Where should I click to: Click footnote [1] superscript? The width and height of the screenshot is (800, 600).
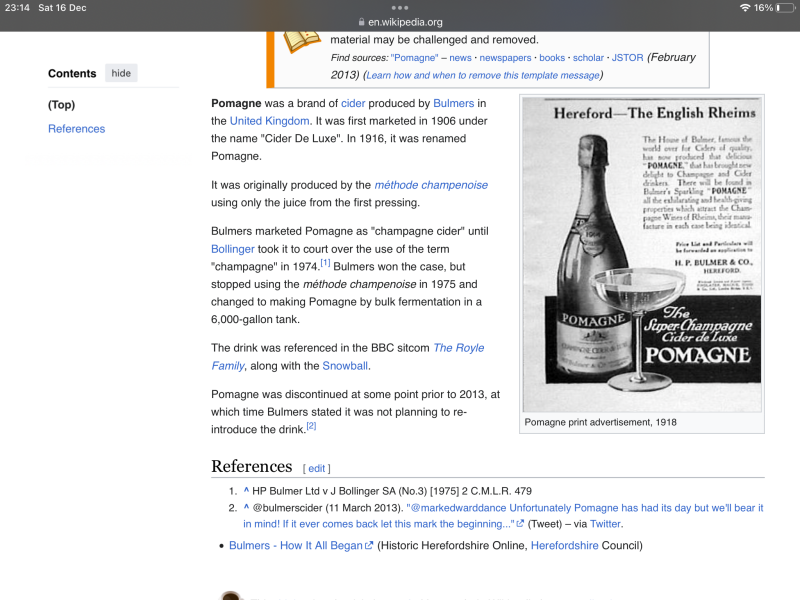click(325, 263)
